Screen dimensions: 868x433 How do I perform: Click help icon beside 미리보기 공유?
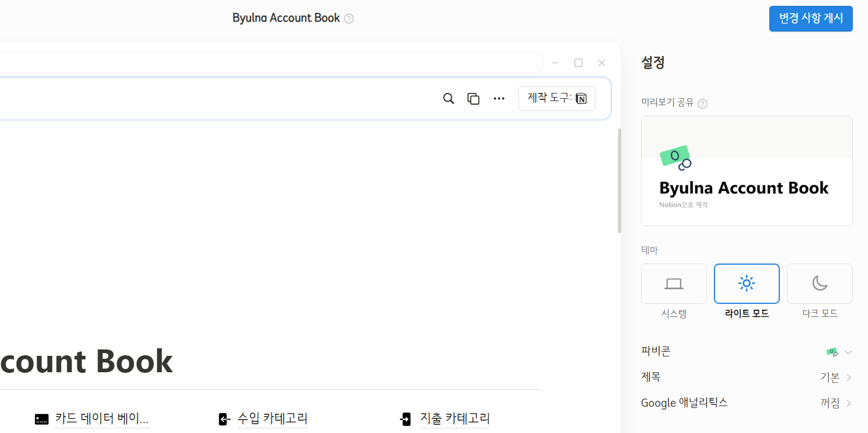tap(703, 104)
